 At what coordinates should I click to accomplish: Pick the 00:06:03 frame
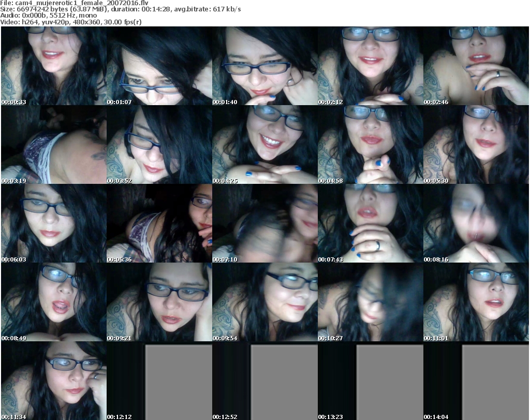pyautogui.click(x=54, y=224)
